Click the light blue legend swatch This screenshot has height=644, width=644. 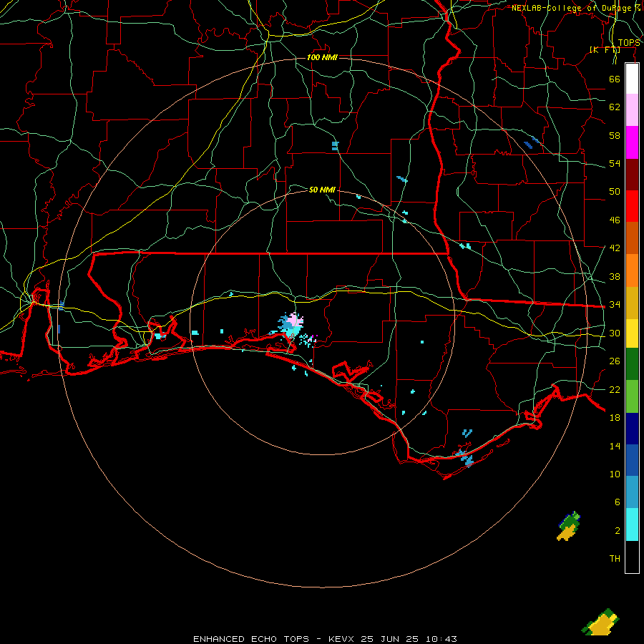tap(632, 492)
